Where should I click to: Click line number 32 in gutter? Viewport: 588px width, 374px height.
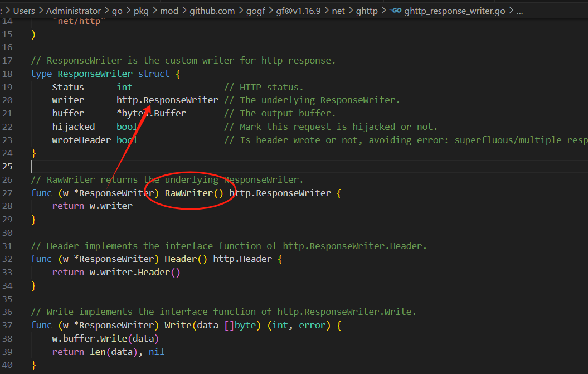point(7,259)
